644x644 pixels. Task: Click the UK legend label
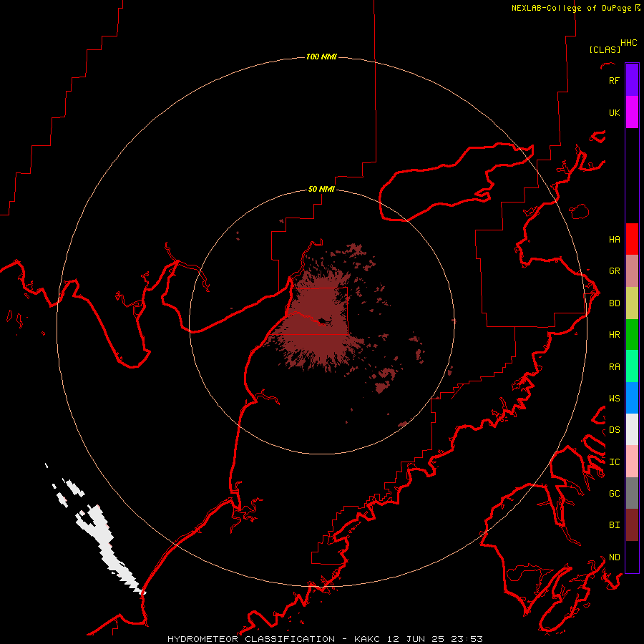pyautogui.click(x=614, y=112)
